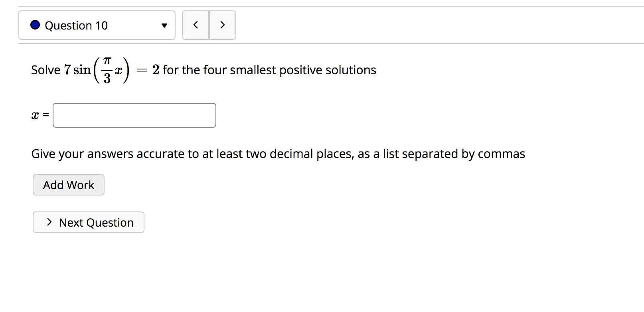Click the downward triangle on the question selector

click(x=164, y=25)
